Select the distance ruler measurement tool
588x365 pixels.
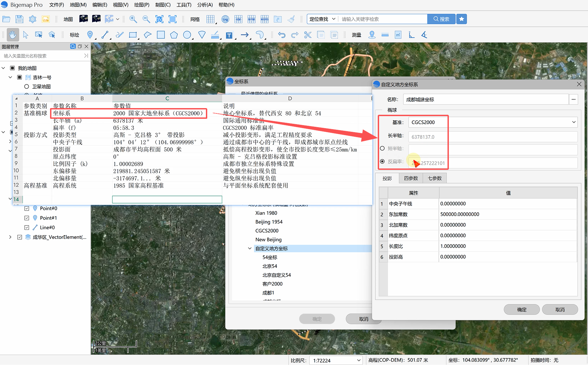[x=385, y=35]
